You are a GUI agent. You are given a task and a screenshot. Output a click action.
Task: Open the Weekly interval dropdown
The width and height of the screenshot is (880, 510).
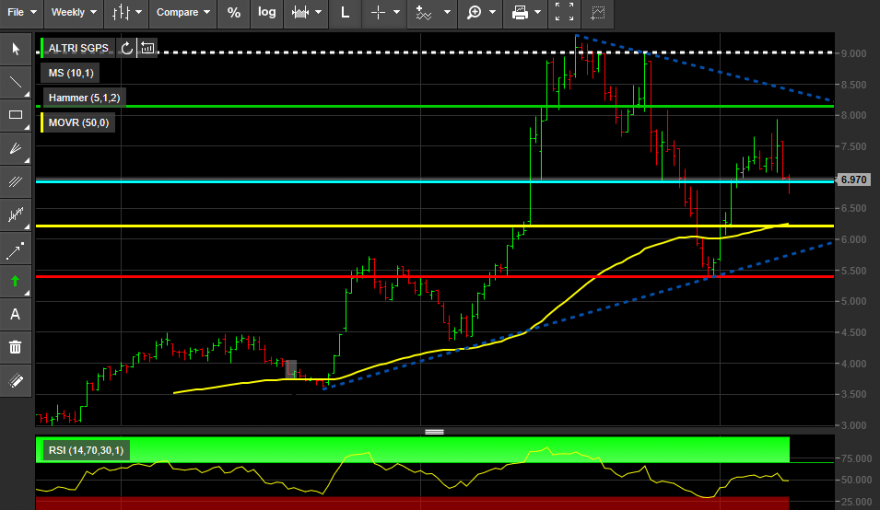click(x=74, y=12)
